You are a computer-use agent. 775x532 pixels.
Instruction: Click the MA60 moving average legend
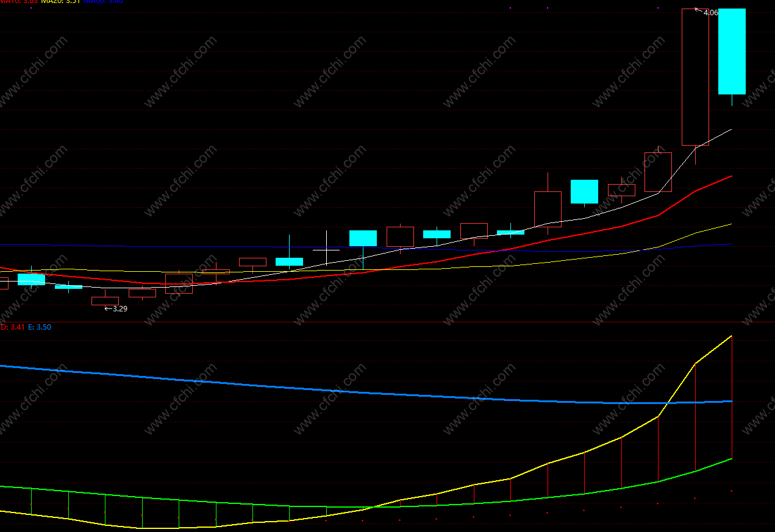tap(103, 2)
